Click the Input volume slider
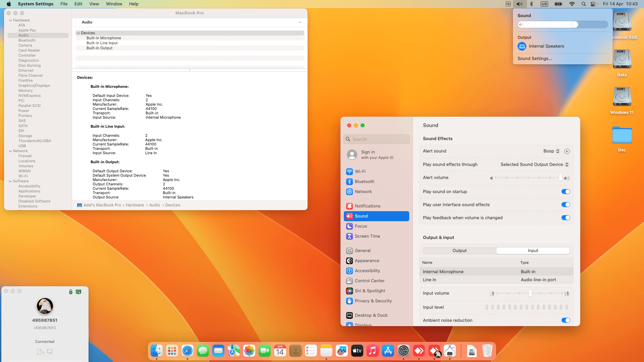The image size is (644, 362). (530, 294)
